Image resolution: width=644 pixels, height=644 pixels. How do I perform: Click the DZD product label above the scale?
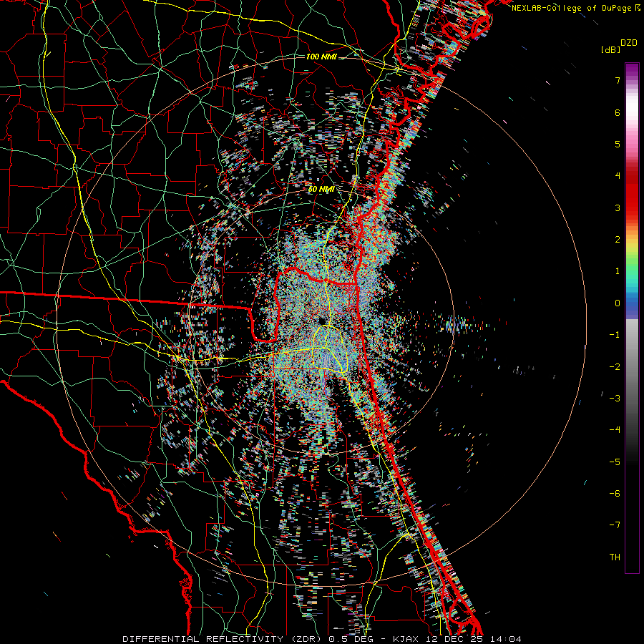coord(629,43)
